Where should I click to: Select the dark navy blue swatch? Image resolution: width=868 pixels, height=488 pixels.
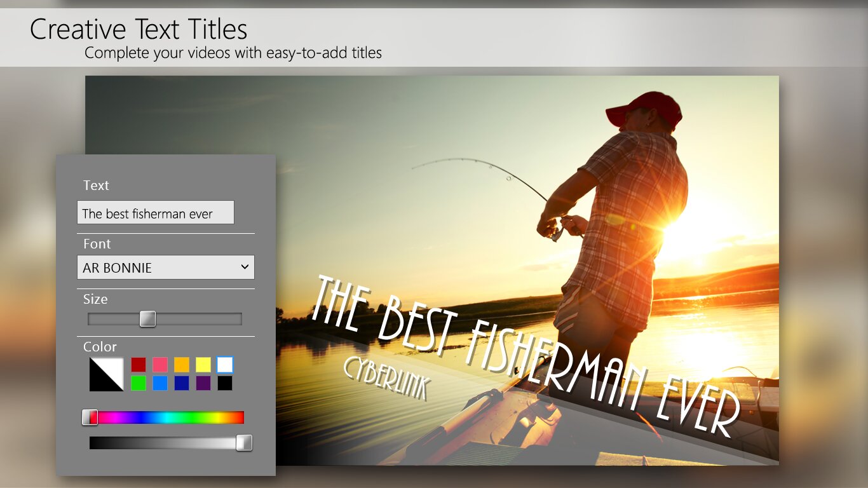coord(182,383)
